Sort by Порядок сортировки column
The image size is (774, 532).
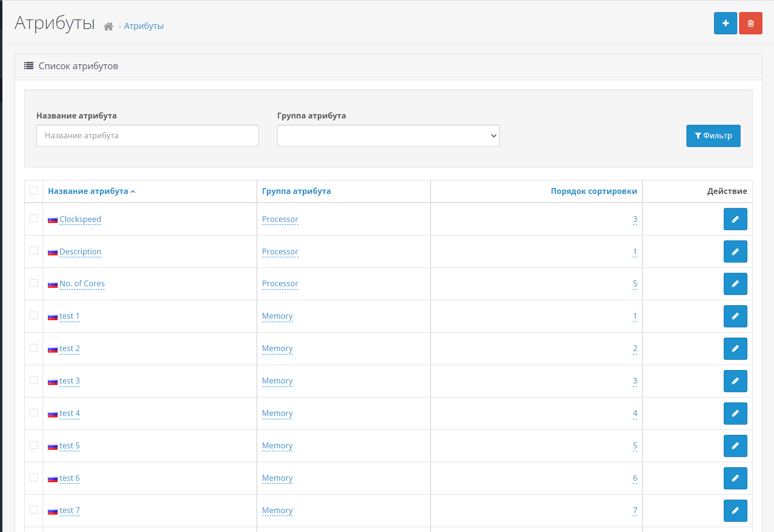594,191
